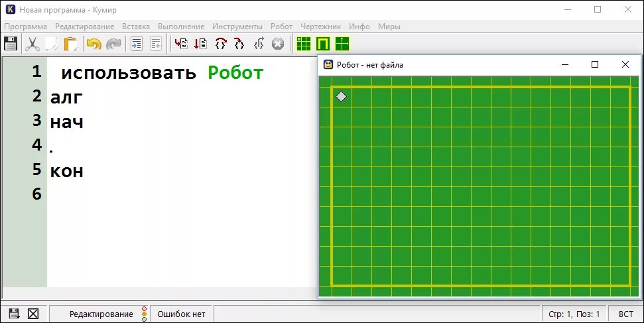Image resolution: width=644 pixels, height=323 pixels.
Task: Open the Миры menu
Action: 389,27
